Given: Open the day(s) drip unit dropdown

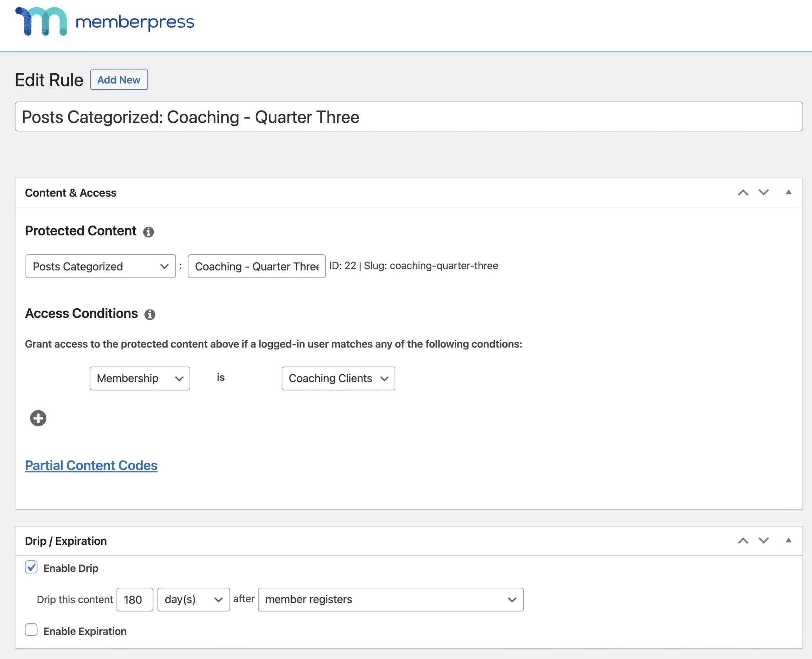Looking at the screenshot, I should point(193,599).
